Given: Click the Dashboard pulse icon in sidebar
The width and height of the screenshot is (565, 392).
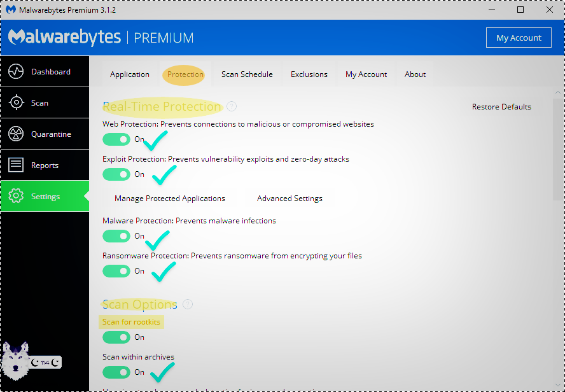Looking at the screenshot, I should click(x=16, y=72).
